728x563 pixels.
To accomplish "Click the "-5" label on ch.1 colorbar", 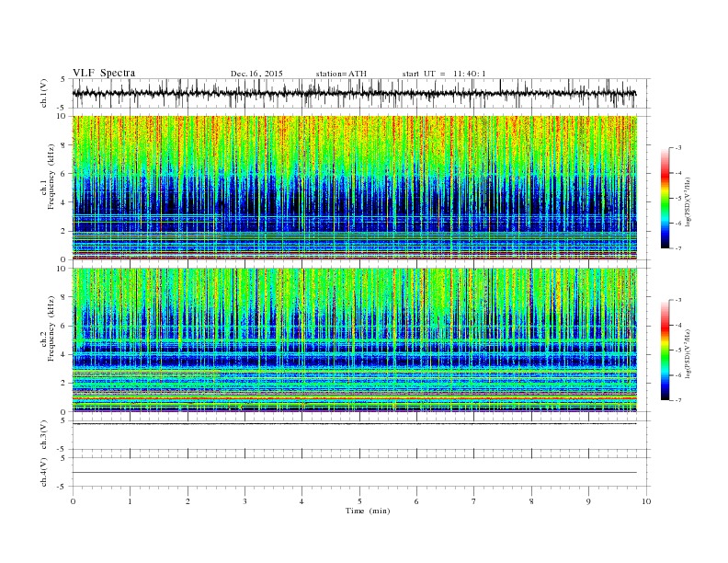I will pos(678,199).
